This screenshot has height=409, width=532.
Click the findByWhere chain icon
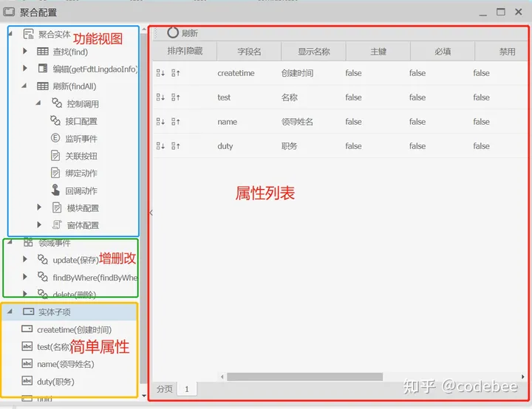(42, 276)
